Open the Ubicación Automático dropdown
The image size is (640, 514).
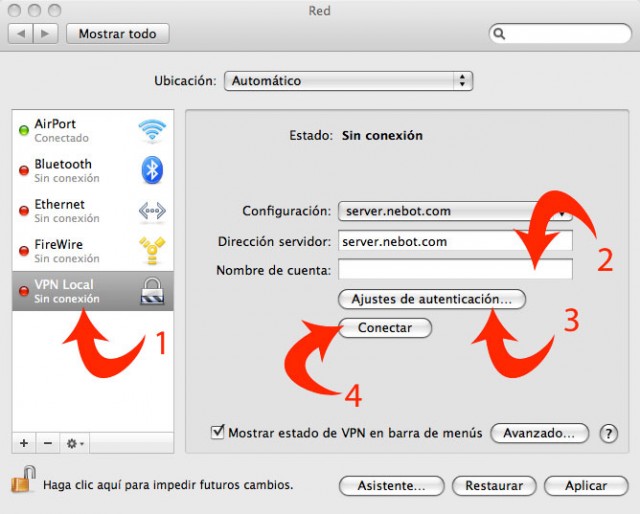348,81
